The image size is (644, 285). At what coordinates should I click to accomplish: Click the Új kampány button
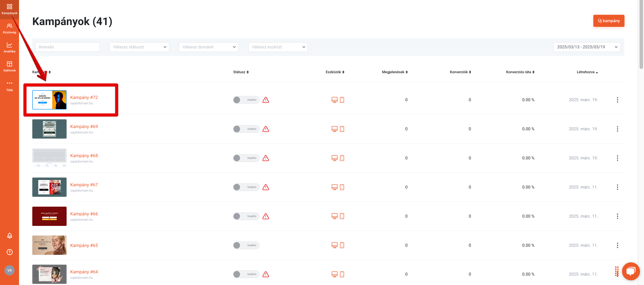[609, 21]
